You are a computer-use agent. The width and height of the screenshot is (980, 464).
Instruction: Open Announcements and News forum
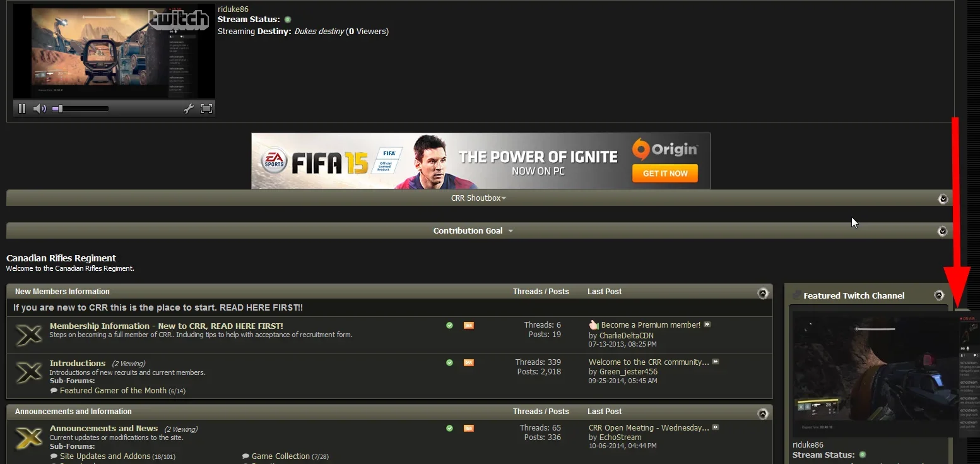pos(104,428)
